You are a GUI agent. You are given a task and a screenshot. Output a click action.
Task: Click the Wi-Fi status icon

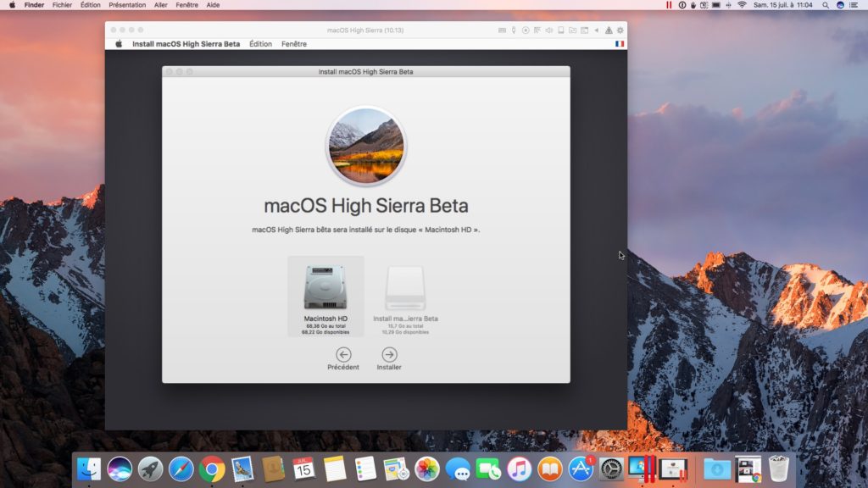click(x=742, y=5)
